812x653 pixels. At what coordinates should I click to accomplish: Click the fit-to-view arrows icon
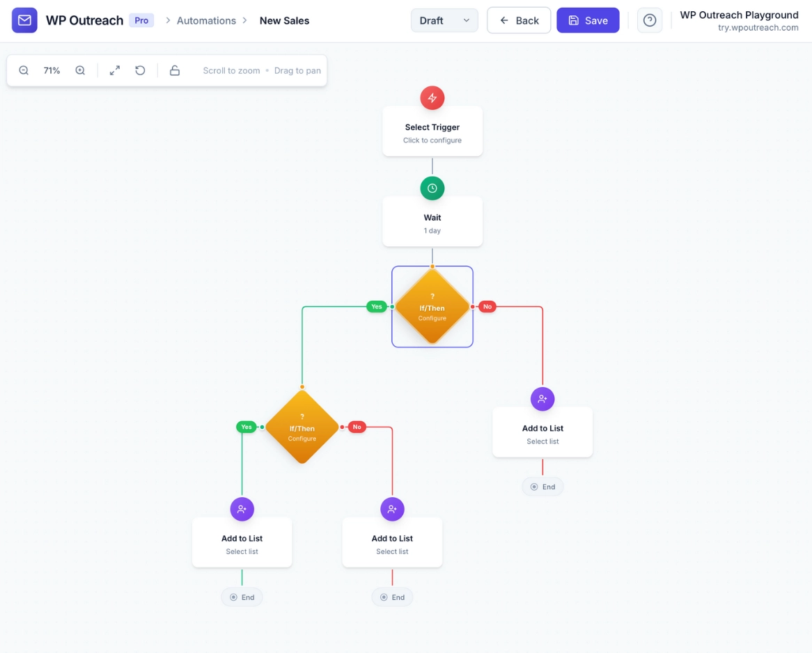[114, 70]
